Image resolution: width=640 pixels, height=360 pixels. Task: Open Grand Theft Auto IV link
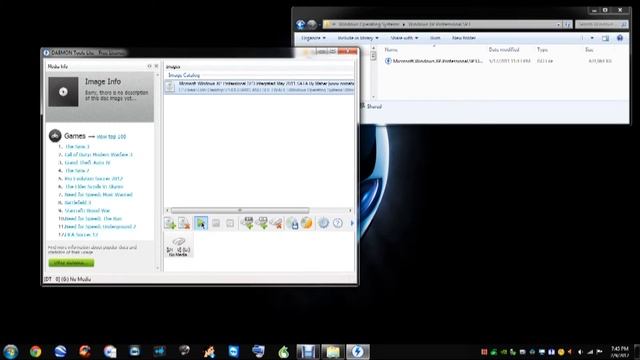pos(87,162)
